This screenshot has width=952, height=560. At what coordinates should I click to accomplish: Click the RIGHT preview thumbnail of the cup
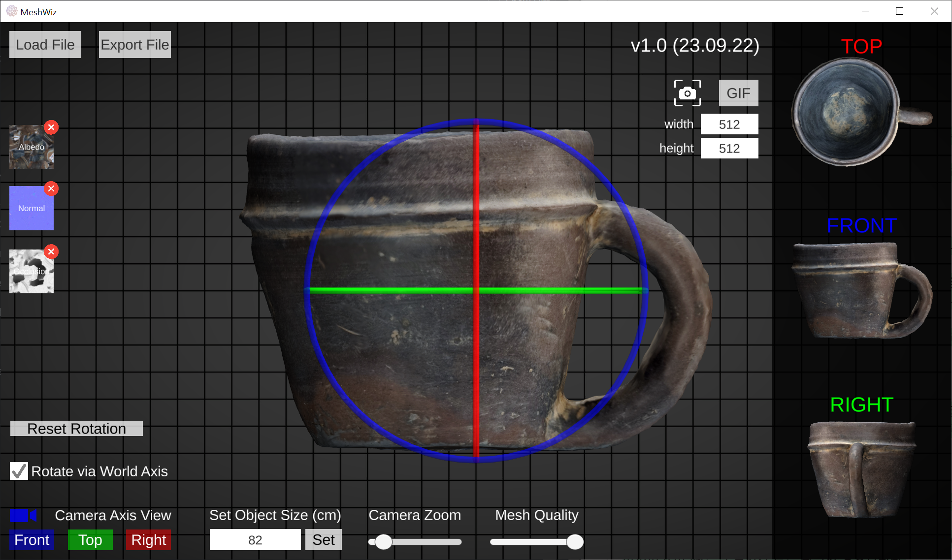(x=861, y=470)
